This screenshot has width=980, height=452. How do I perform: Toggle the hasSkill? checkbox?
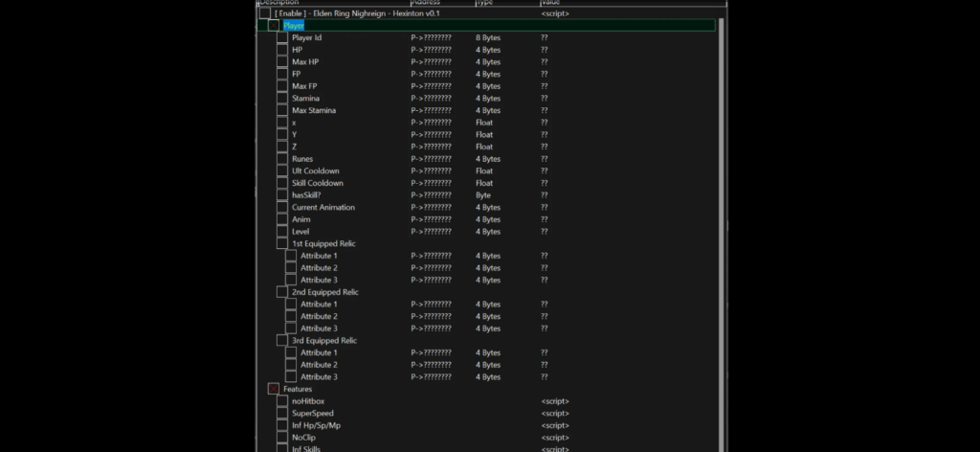pyautogui.click(x=282, y=195)
